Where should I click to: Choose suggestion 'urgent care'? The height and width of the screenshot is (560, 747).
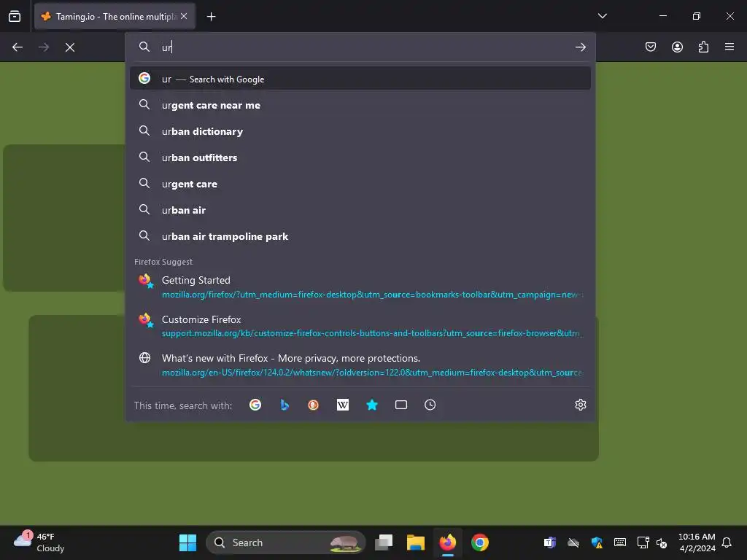(360, 183)
